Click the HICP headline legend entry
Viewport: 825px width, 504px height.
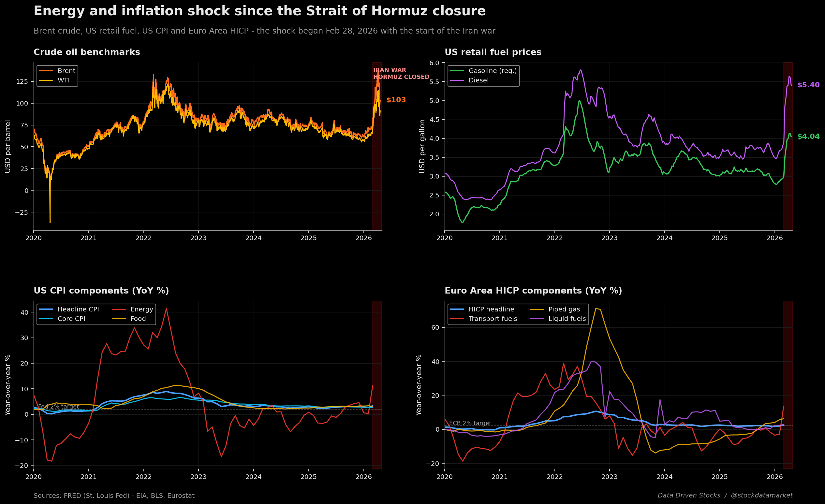[x=491, y=309]
